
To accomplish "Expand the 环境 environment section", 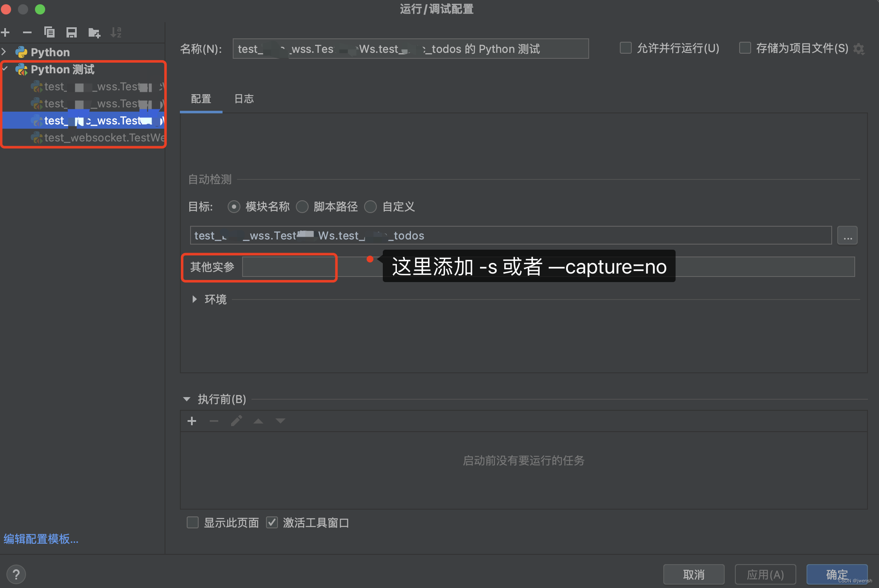I will (x=194, y=299).
